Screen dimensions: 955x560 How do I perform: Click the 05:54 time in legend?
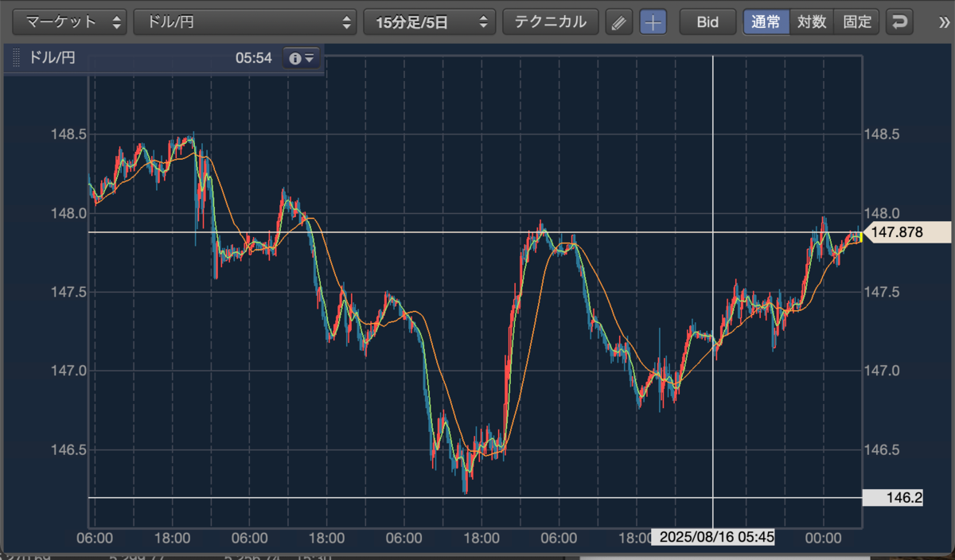click(254, 58)
